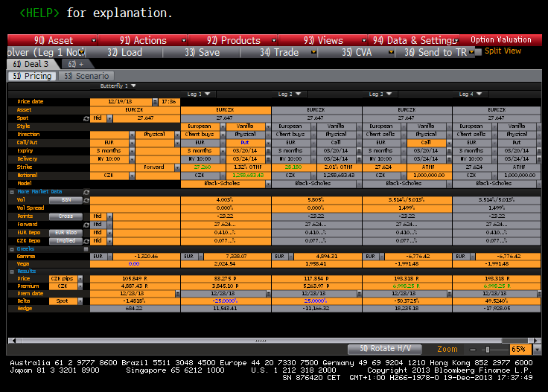Viewport: 548px width, 392px height.
Task: Refresh the Spot rate icon
Action: [86, 118]
